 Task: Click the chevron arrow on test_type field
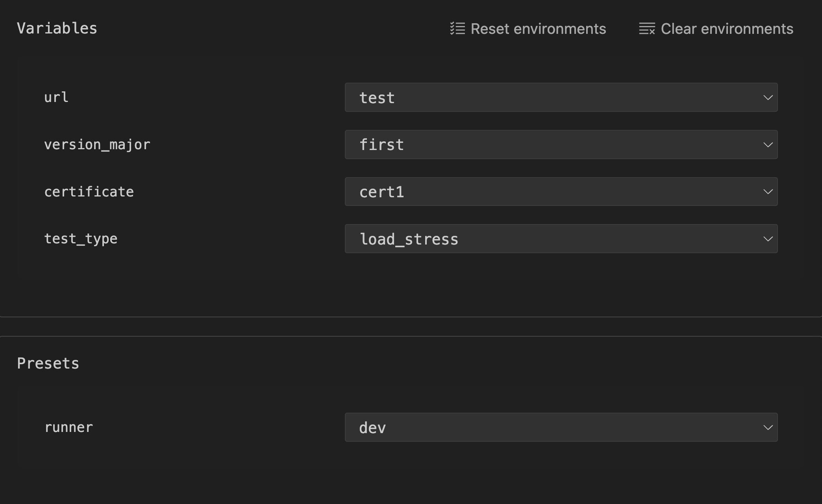pyautogui.click(x=768, y=239)
